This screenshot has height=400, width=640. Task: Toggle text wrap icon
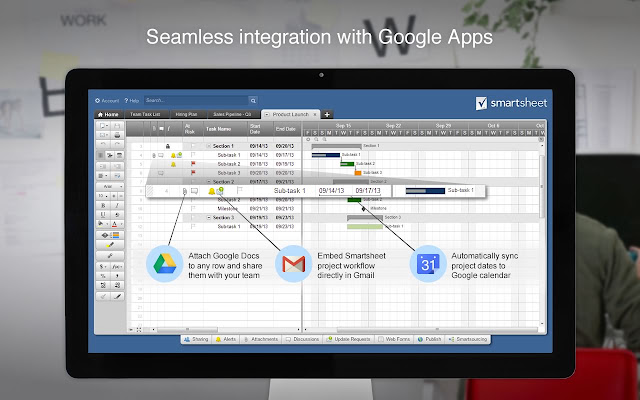point(117,176)
